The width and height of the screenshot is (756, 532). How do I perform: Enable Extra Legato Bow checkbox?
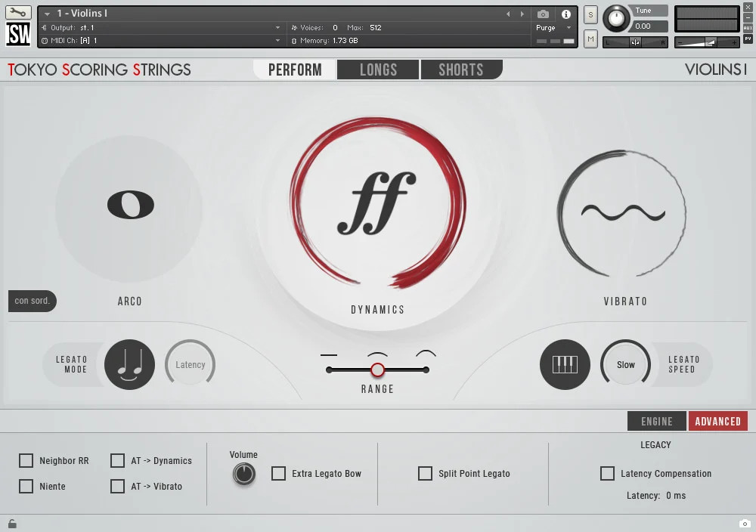(x=278, y=474)
